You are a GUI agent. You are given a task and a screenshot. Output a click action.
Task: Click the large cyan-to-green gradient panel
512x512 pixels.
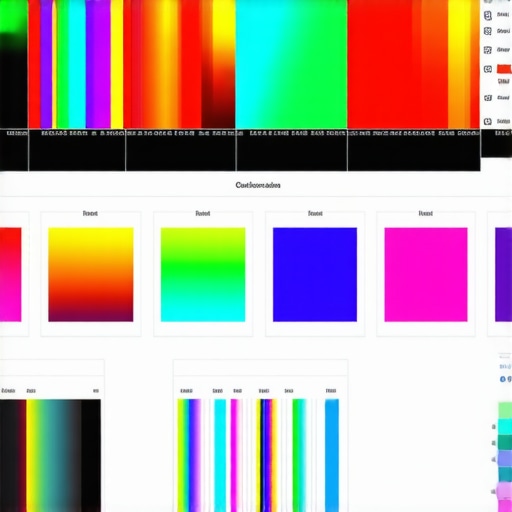tap(291, 64)
